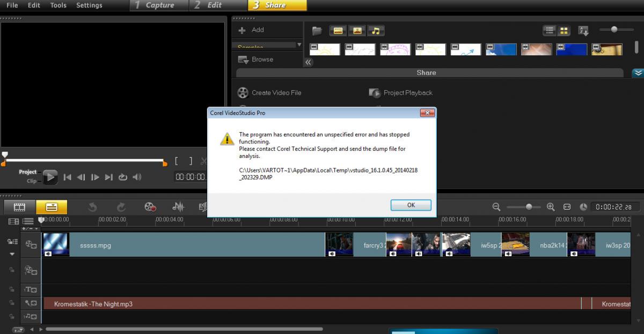Click the Title track header icon
This screenshot has height=334, width=644.
click(x=31, y=290)
